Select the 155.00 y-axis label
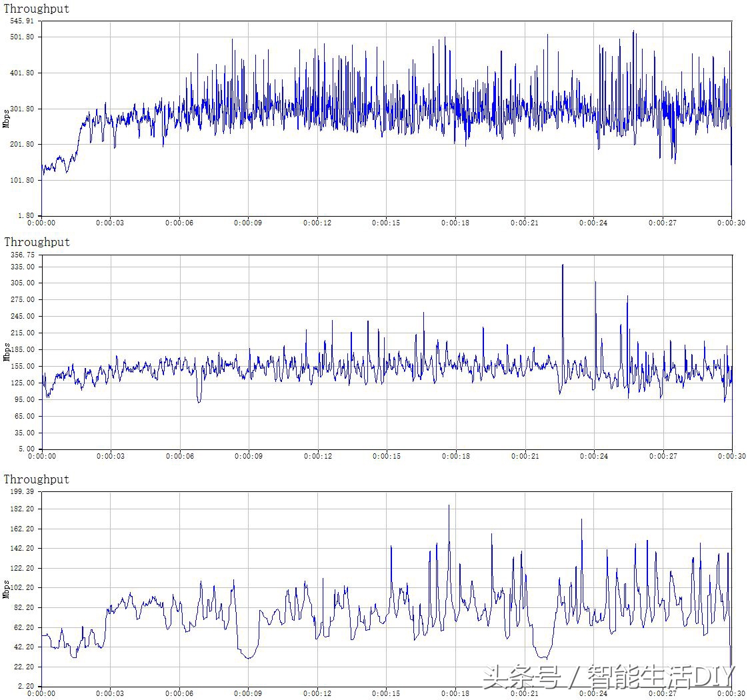The width and height of the screenshot is (752, 700). [23, 366]
